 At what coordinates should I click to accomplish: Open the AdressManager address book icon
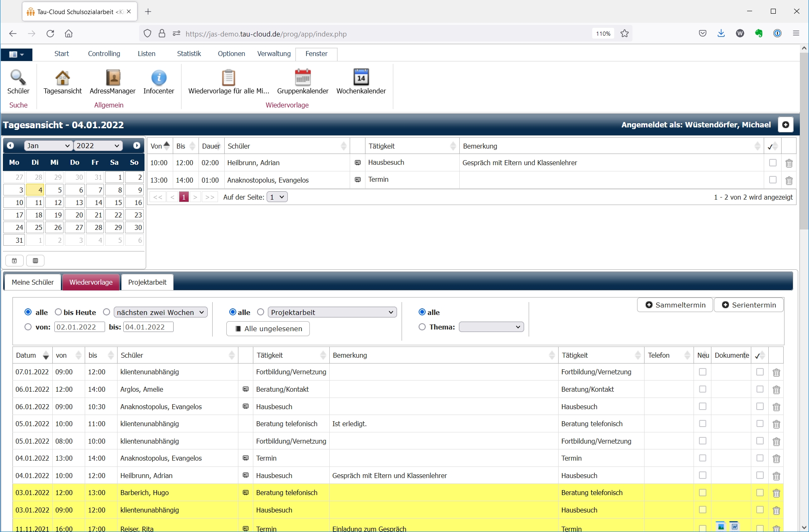pos(113,78)
